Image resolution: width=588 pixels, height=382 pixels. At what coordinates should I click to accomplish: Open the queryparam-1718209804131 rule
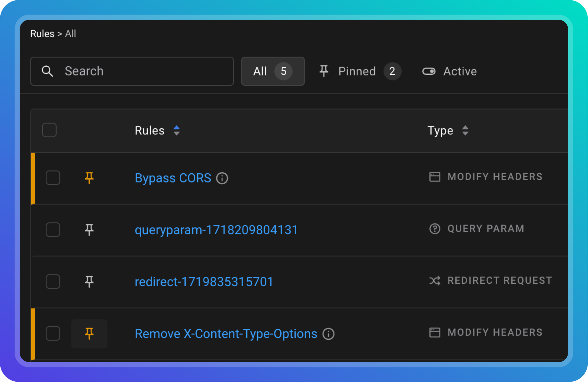click(216, 230)
